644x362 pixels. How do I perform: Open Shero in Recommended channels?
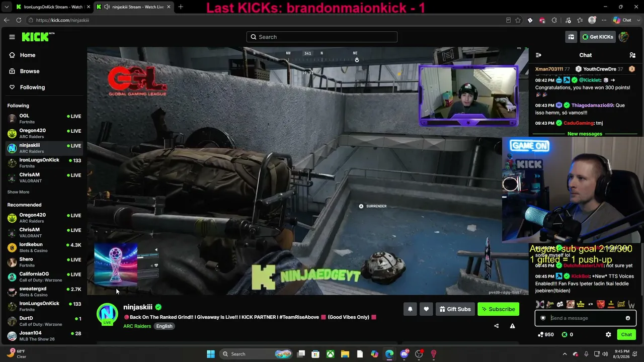[x=44, y=262]
